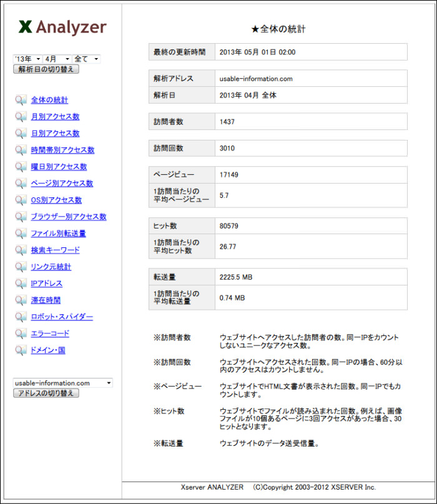This screenshot has width=437, height=504.
Task: Select the analyzed address usable-information.com in the table
Action: click(x=256, y=79)
